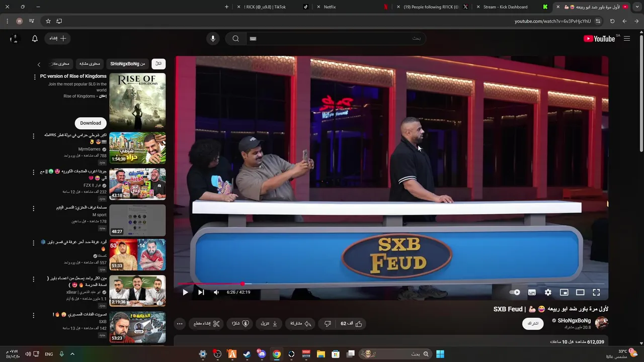Select the 'الكل' filter chip
Image resolution: width=644 pixels, height=362 pixels.
158,64
